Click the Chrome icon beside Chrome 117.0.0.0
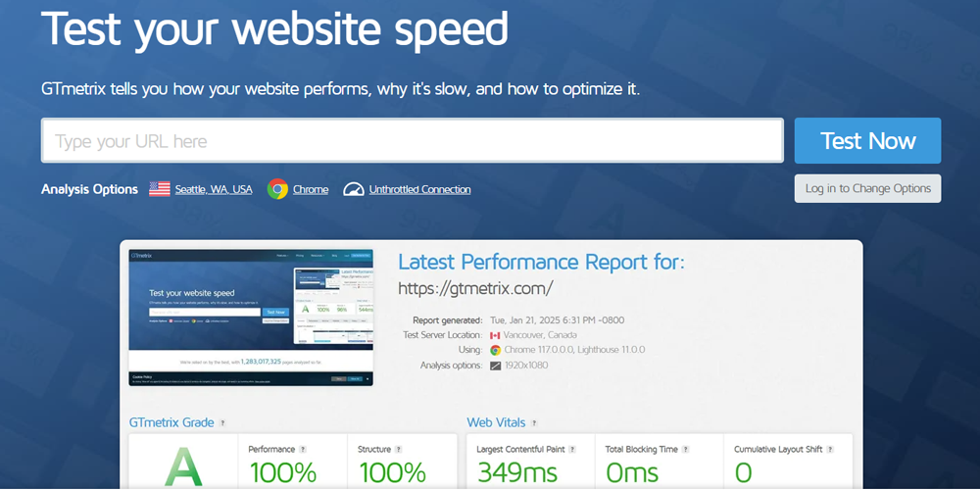 coord(495,350)
